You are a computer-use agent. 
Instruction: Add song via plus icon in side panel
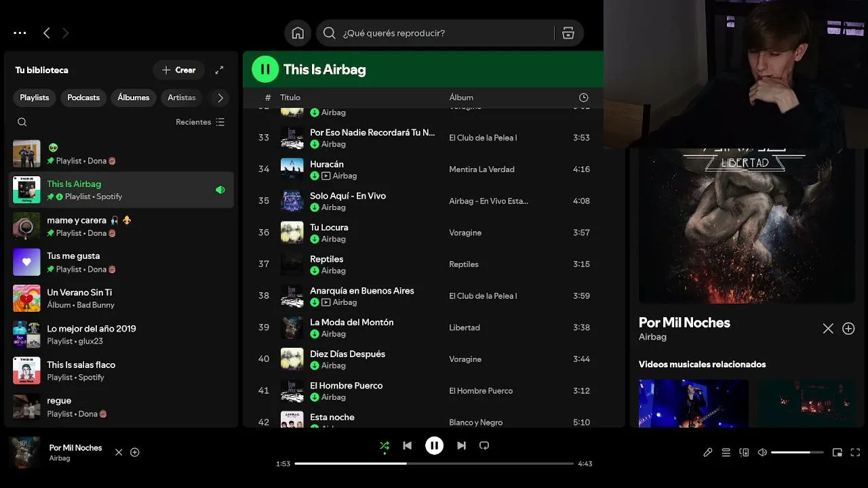pos(848,329)
